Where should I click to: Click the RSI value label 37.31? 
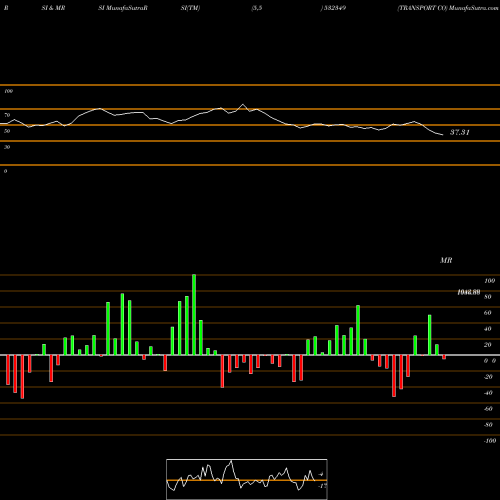click(x=460, y=132)
